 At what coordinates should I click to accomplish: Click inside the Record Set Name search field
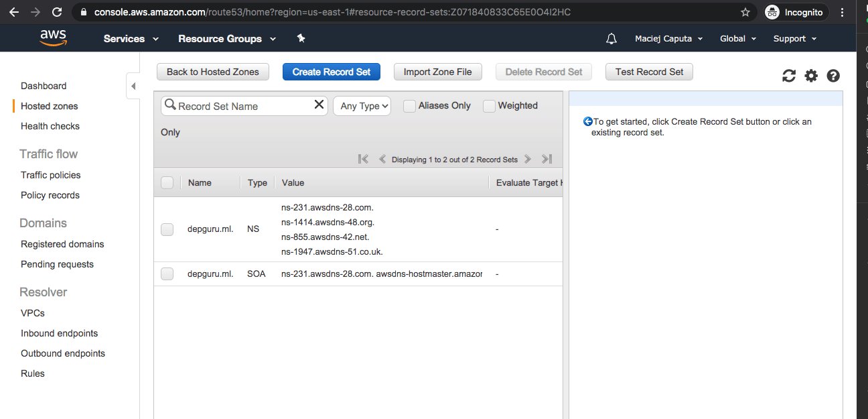241,106
